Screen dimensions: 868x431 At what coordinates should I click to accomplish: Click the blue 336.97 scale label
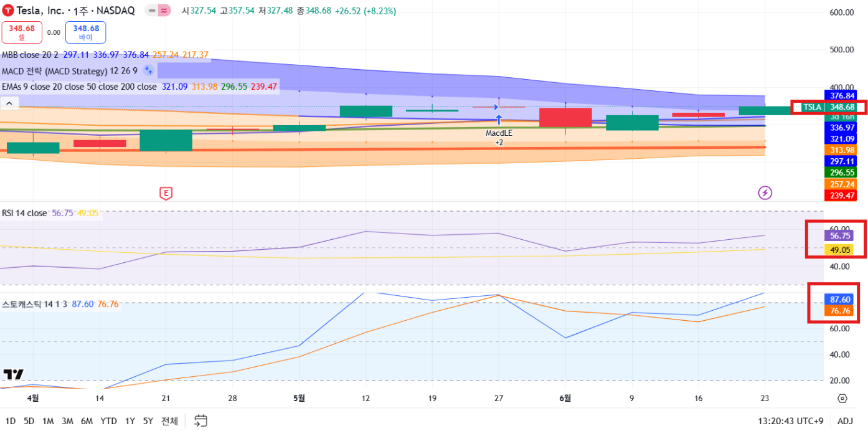(x=841, y=127)
